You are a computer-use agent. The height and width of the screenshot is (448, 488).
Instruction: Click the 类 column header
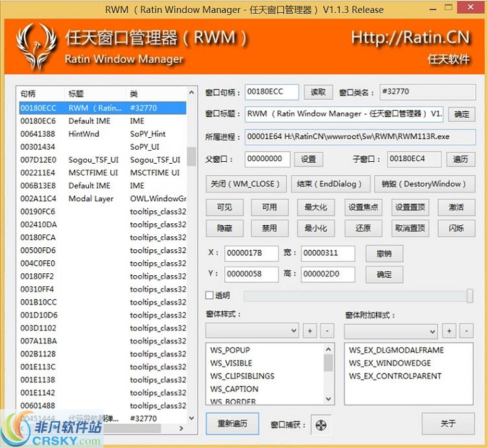pyautogui.click(x=157, y=94)
